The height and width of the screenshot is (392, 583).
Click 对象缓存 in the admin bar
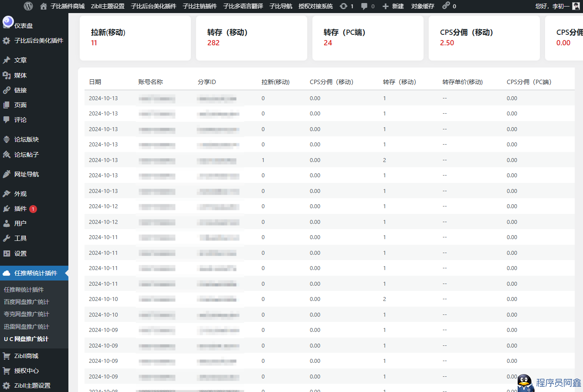423,6
